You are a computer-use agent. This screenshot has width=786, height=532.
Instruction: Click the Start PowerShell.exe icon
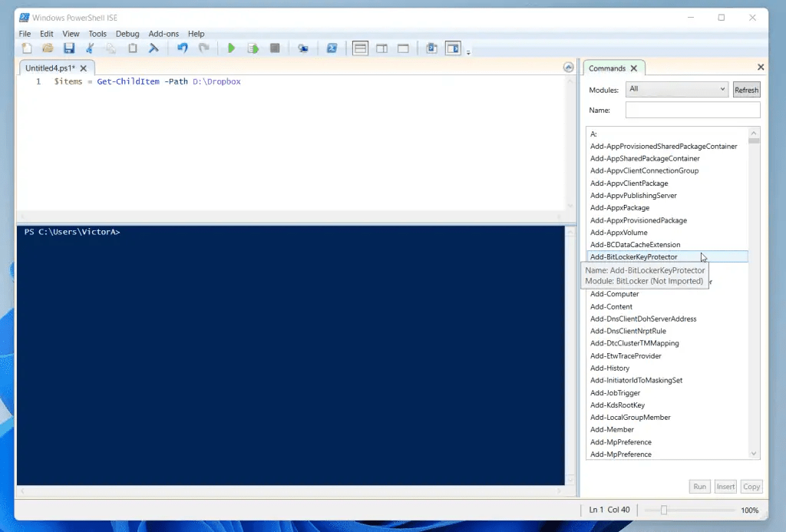[332, 48]
